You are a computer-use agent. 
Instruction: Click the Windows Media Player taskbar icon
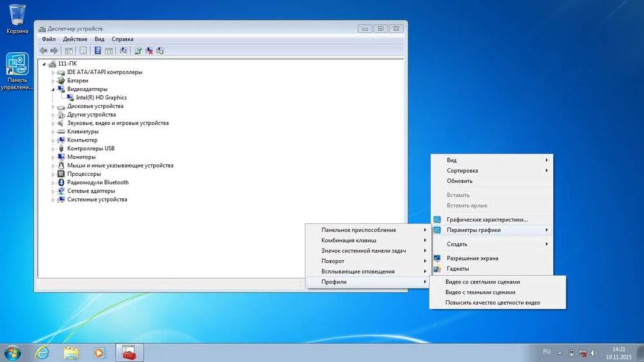pyautogui.click(x=99, y=352)
